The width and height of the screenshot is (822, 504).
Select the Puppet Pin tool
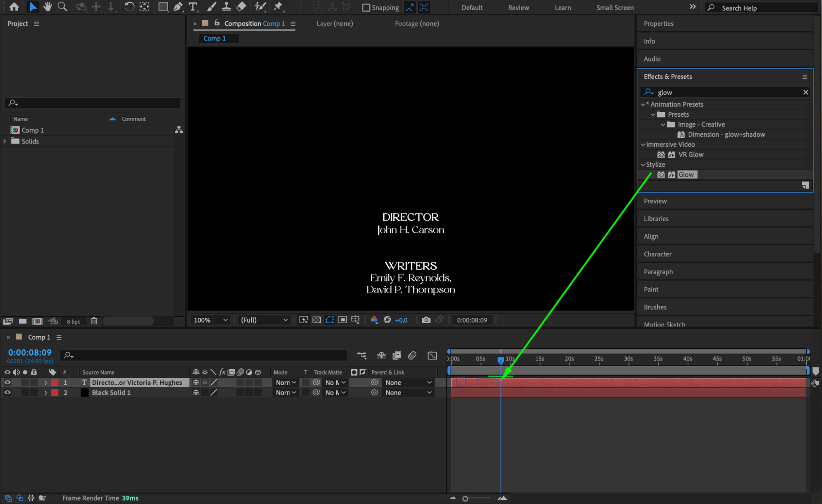[x=278, y=7]
